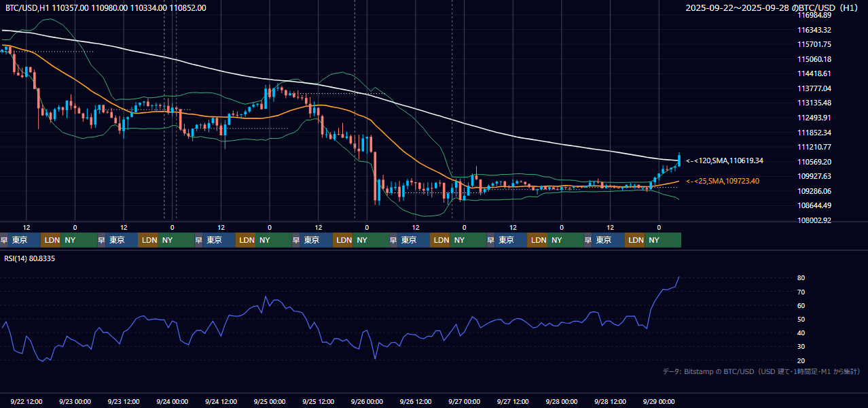Click the 9/26 00:00 time axis label
The width and height of the screenshot is (868, 408).
pos(367,402)
